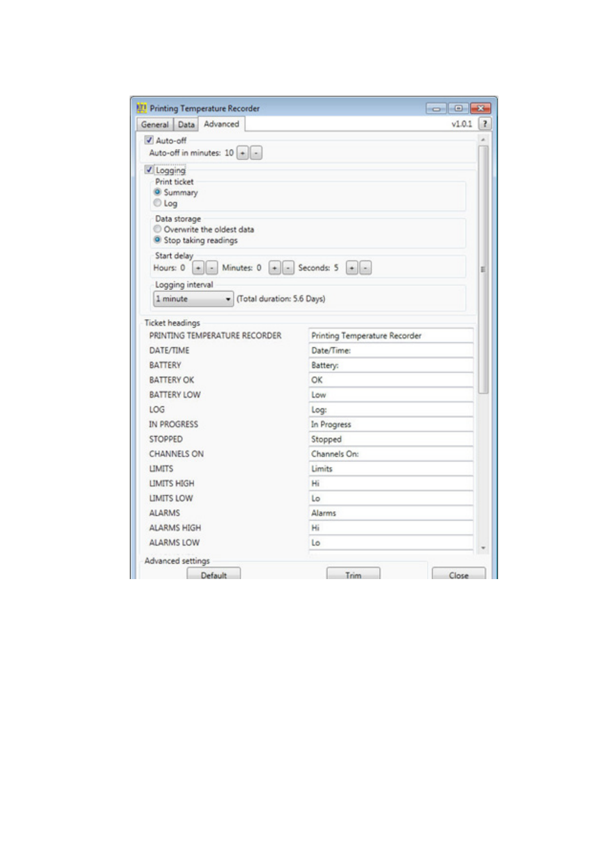Select the Advanced tab
This screenshot has width=612, height=868.
click(222, 124)
